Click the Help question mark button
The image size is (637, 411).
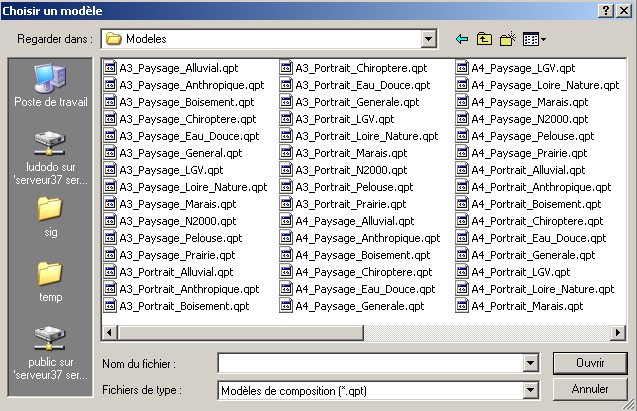[x=606, y=9]
